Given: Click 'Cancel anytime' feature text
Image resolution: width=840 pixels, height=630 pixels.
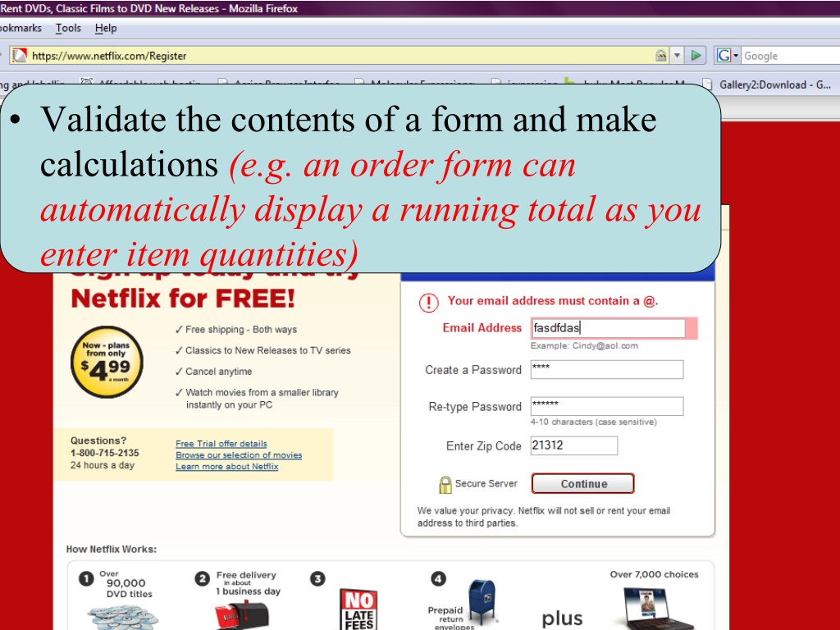Looking at the screenshot, I should click(x=218, y=372).
